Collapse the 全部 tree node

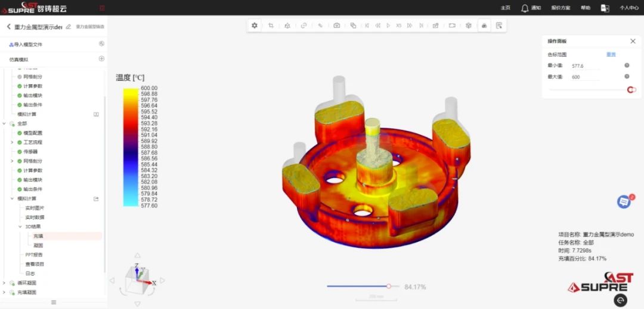5,123
